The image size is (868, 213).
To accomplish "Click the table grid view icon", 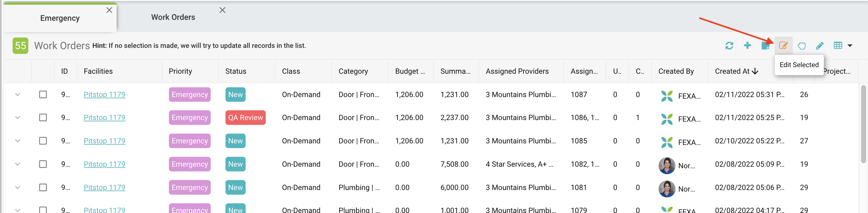I will coord(838,45).
